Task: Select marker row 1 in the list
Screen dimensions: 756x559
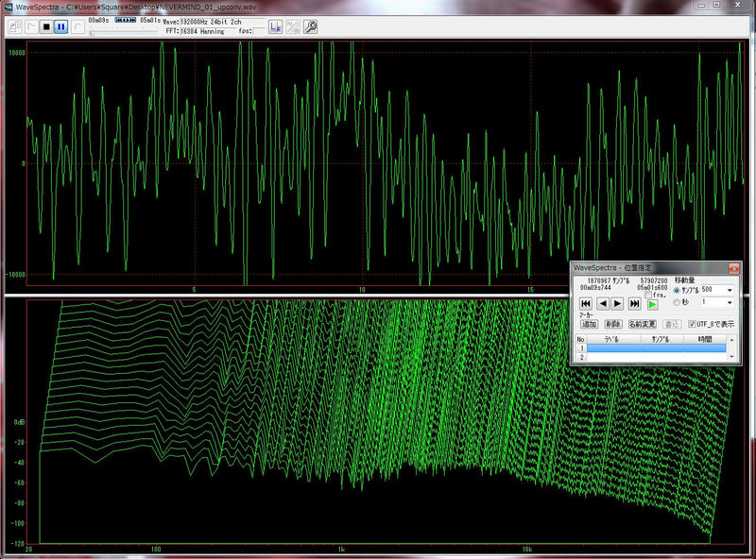Action: tap(658, 348)
